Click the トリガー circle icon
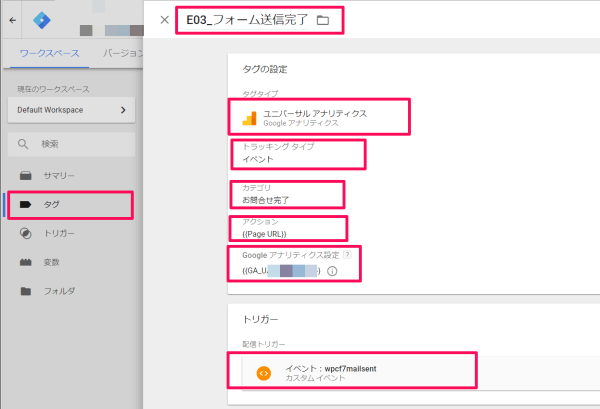 [x=26, y=233]
